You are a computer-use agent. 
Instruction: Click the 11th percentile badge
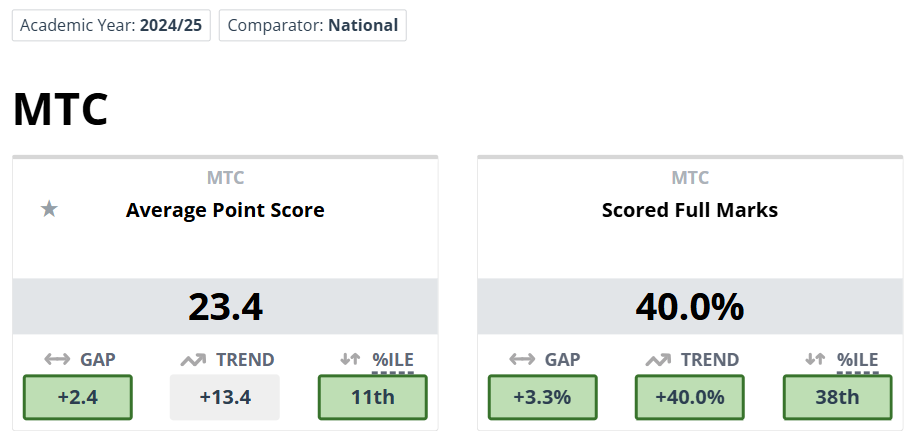[x=372, y=397]
